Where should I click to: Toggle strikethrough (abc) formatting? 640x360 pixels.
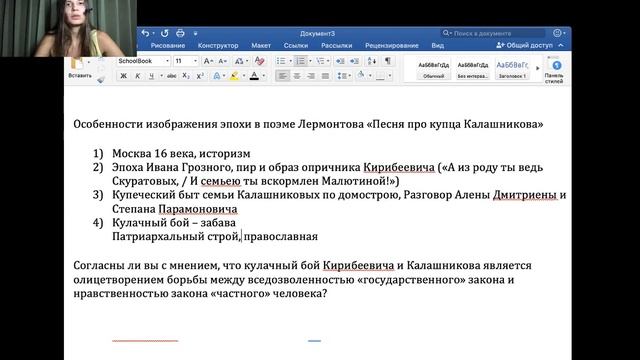172,76
